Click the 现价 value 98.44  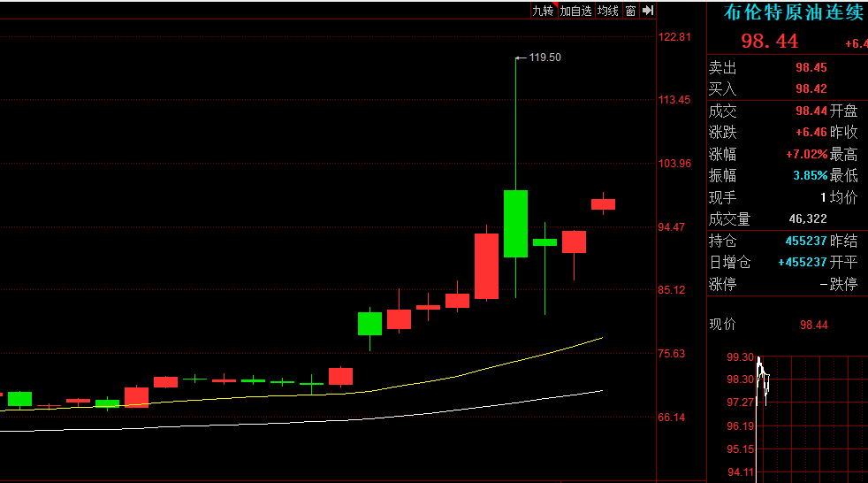(814, 326)
